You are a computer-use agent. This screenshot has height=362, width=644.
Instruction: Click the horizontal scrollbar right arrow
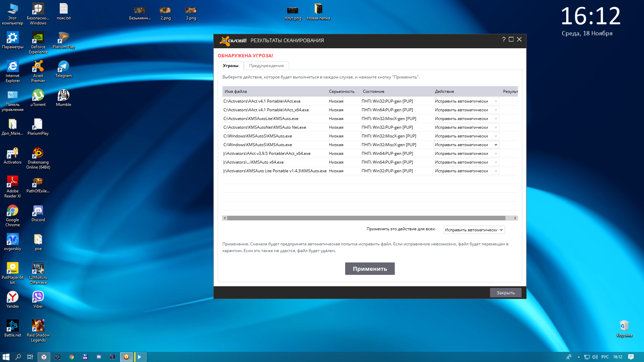tap(515, 218)
